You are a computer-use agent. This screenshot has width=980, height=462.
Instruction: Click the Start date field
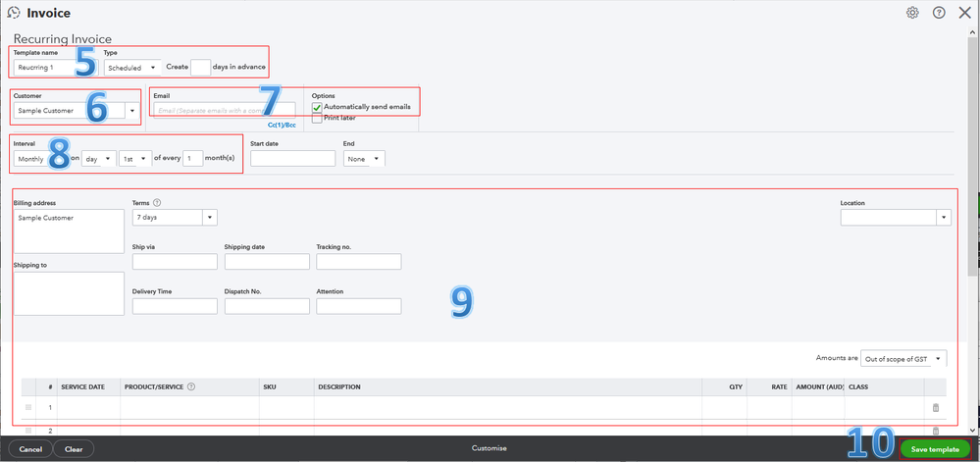[x=293, y=159]
